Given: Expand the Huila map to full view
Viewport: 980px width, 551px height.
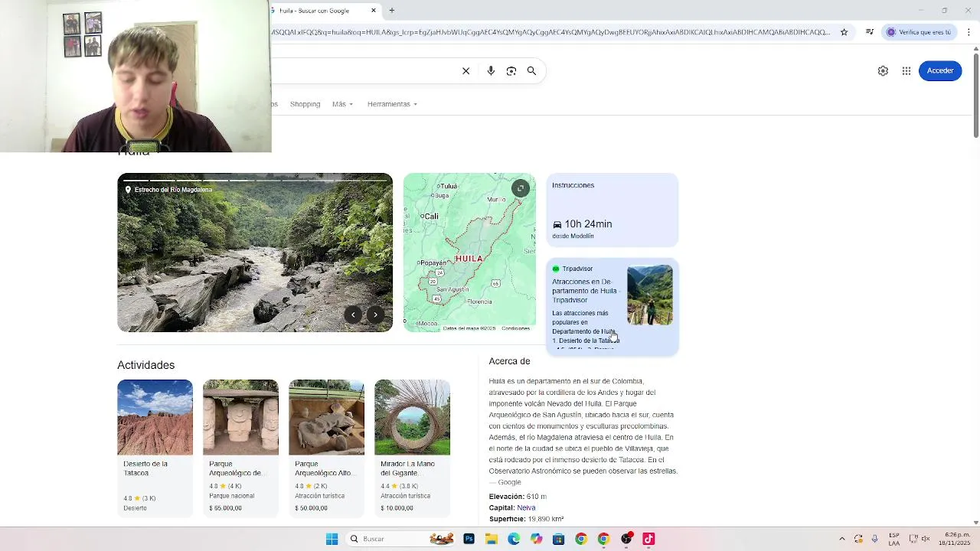Looking at the screenshot, I should point(520,188).
